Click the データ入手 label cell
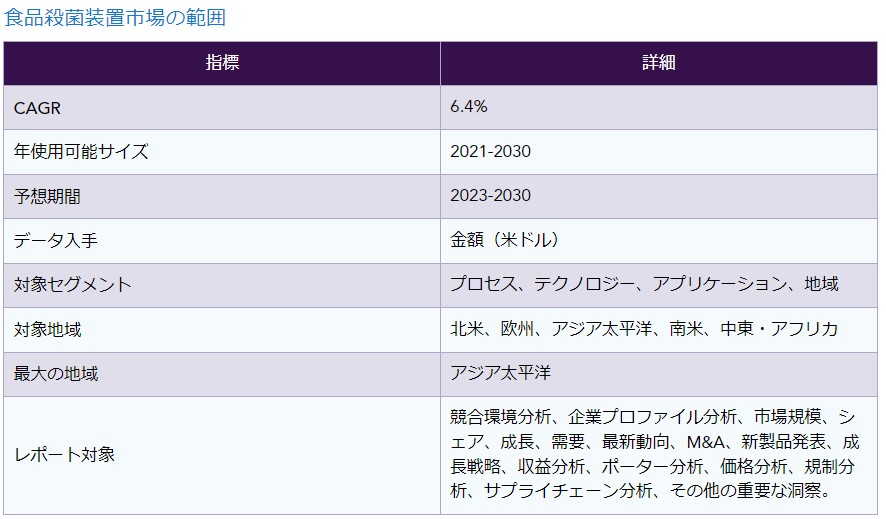This screenshot has width=886, height=519. pos(55,241)
